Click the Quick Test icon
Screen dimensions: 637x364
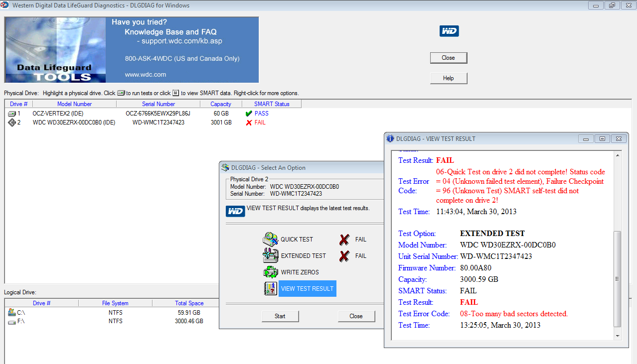tap(270, 240)
